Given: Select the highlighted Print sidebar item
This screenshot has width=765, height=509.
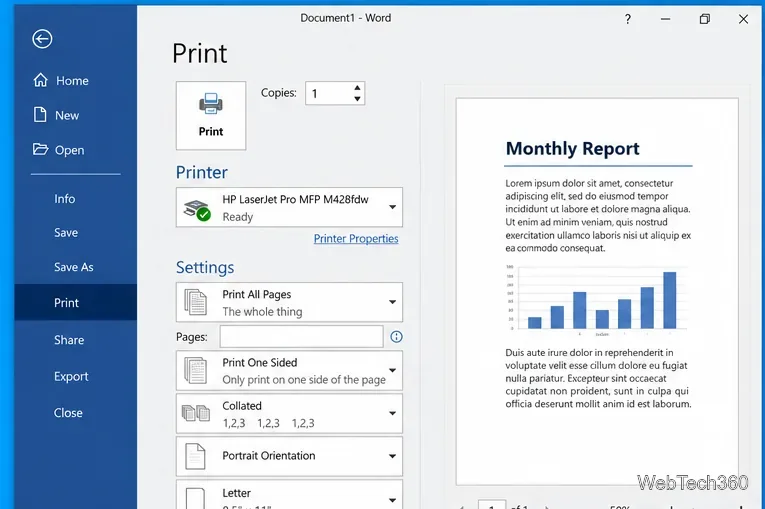Looking at the screenshot, I should [76, 303].
